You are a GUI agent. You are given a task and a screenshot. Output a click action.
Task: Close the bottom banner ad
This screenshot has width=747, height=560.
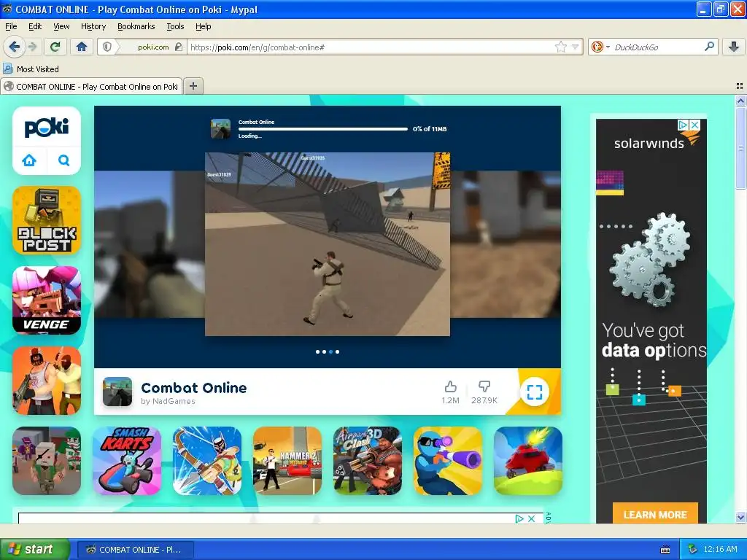pos(532,518)
